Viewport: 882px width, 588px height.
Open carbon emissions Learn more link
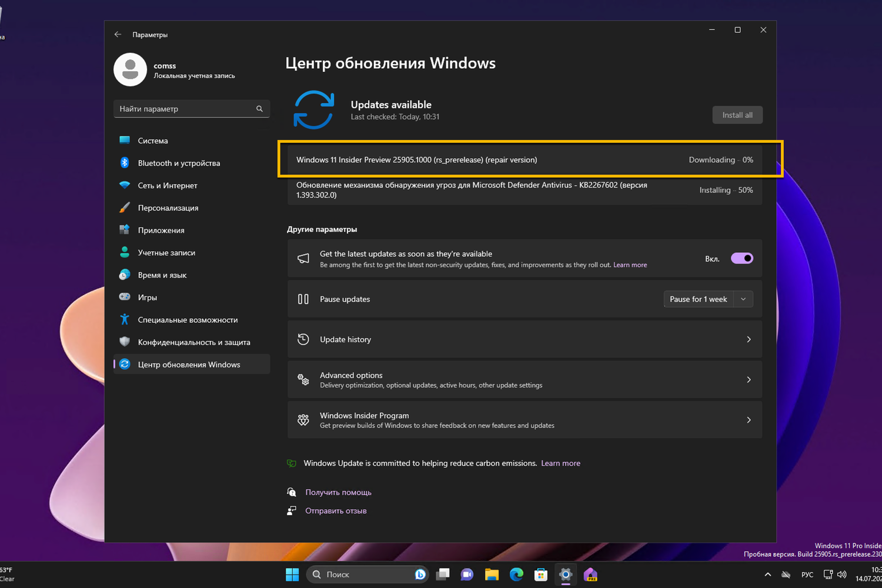pos(560,463)
